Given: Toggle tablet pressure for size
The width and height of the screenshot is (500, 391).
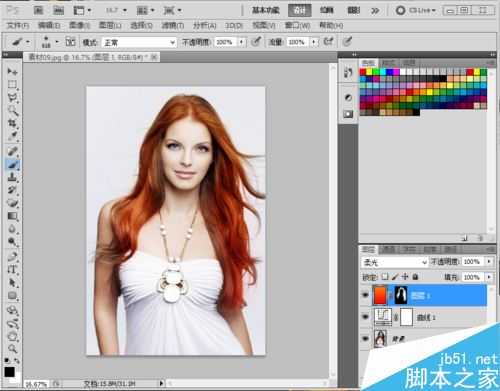Looking at the screenshot, I should (347, 42).
